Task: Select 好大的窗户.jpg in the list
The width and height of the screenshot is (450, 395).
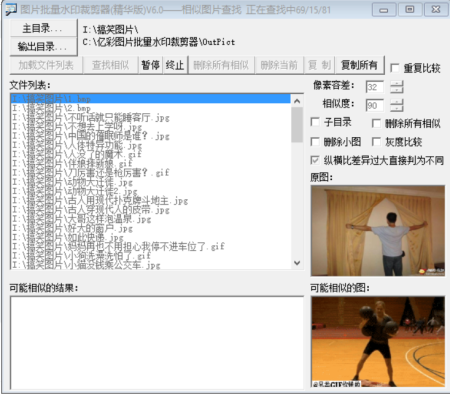Action: click(x=151, y=229)
